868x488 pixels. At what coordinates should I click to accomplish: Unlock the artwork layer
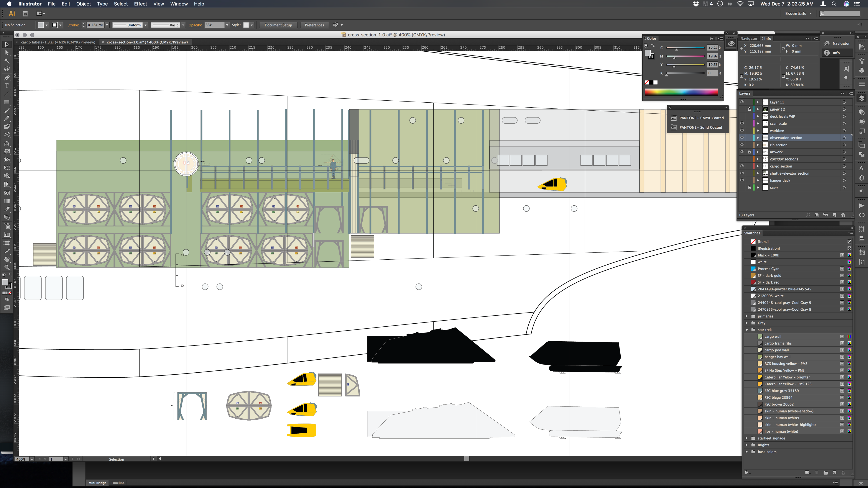pos(749,152)
